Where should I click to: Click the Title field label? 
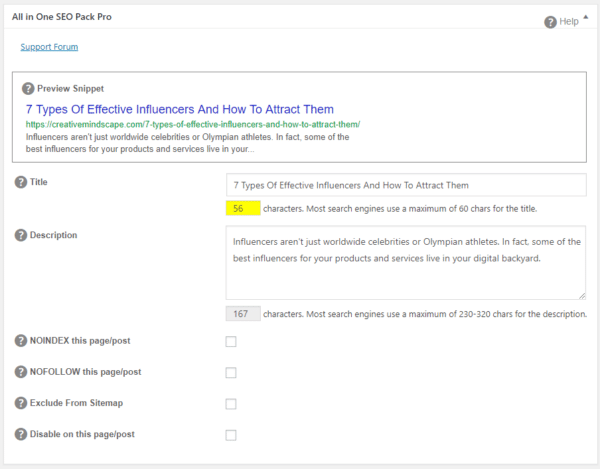pos(39,182)
